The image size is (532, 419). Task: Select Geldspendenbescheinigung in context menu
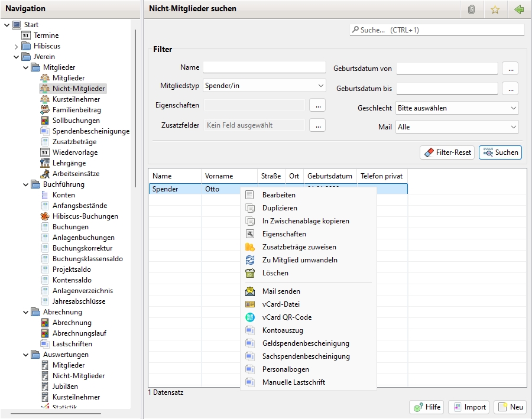pos(305,343)
